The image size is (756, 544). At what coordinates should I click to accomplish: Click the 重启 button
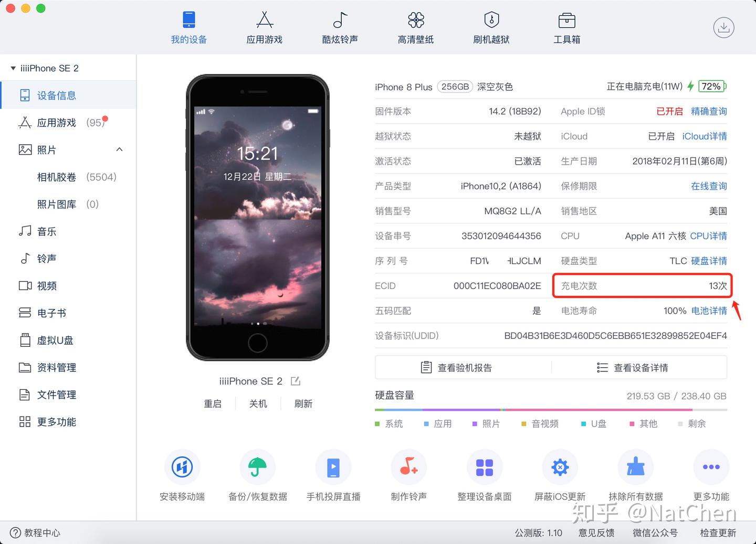pos(213,403)
